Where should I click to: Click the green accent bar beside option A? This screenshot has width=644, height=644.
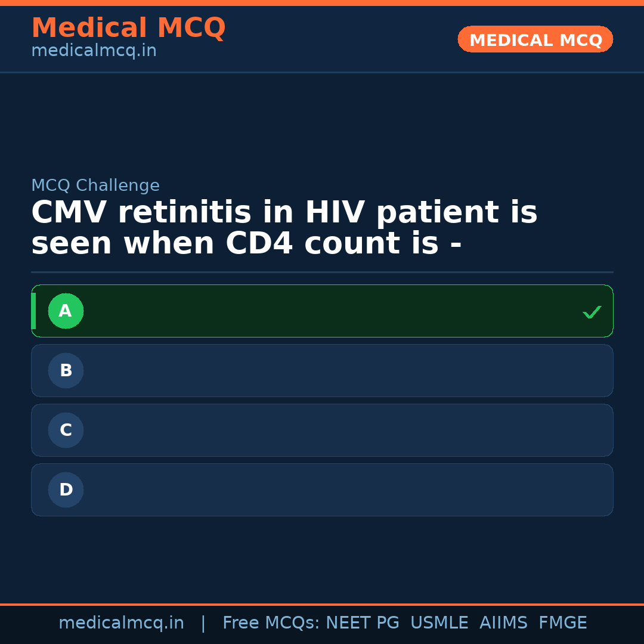coord(33,311)
